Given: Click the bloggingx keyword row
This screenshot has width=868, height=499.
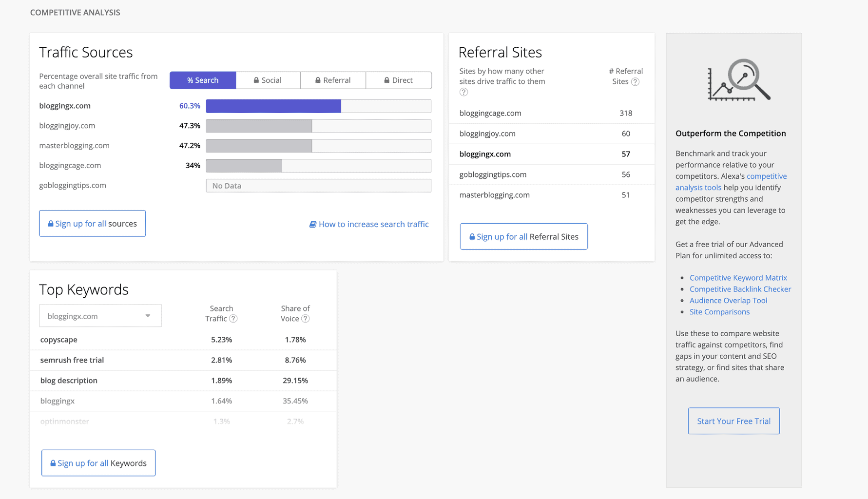Looking at the screenshot, I should click(x=183, y=401).
